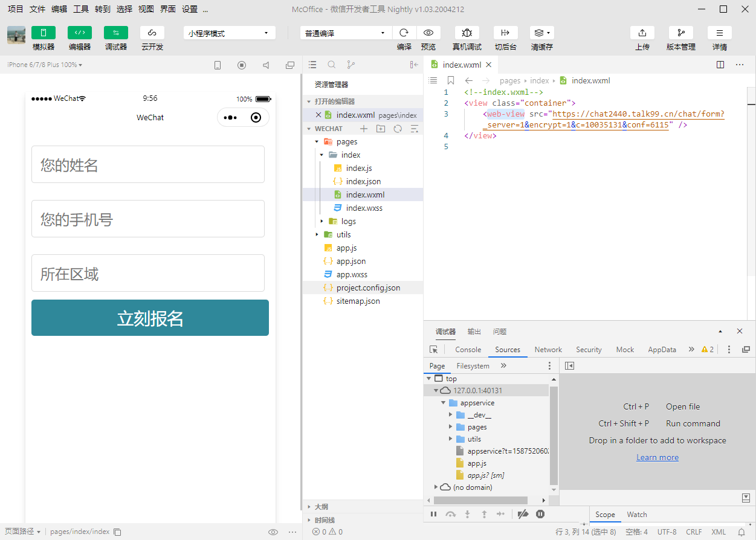Detach the simulator window icon
This screenshot has height=540, width=756.
coord(290,65)
